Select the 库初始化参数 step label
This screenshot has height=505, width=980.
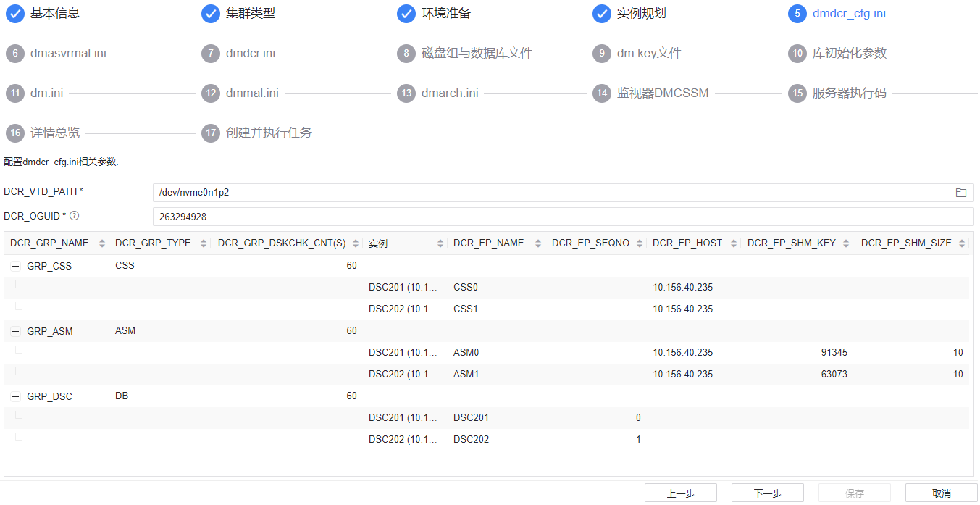coord(850,54)
